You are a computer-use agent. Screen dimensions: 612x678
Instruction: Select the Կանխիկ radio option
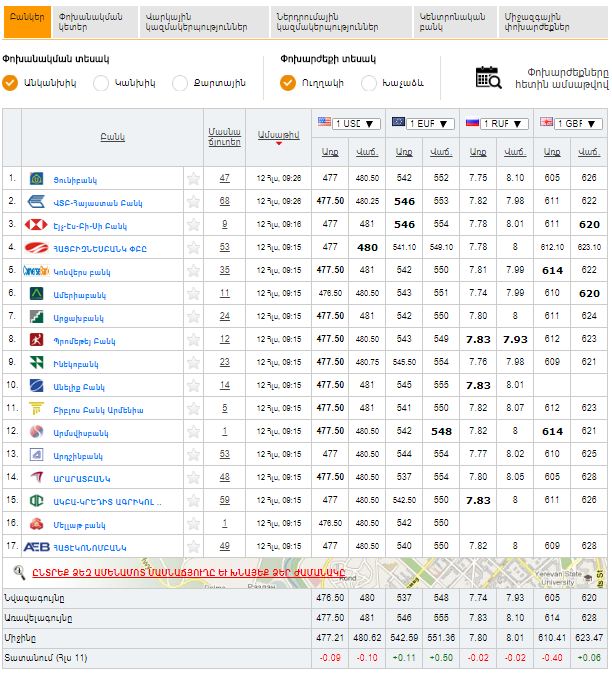point(101,83)
